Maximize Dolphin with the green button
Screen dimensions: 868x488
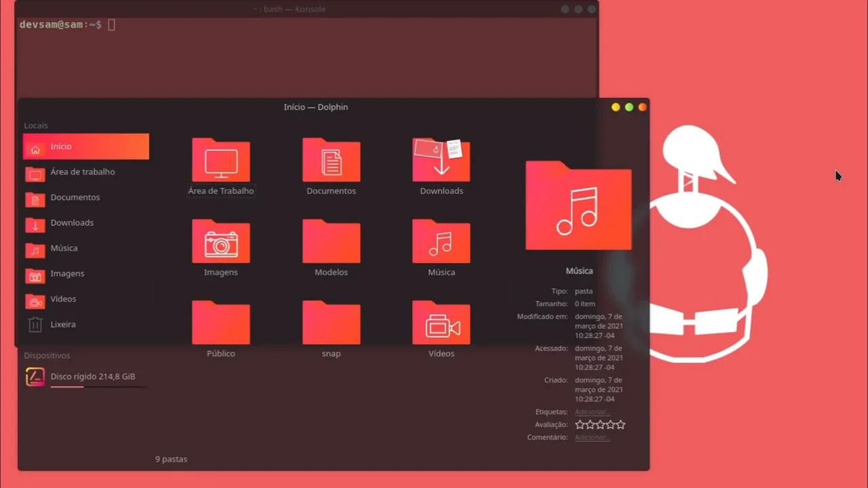point(629,107)
